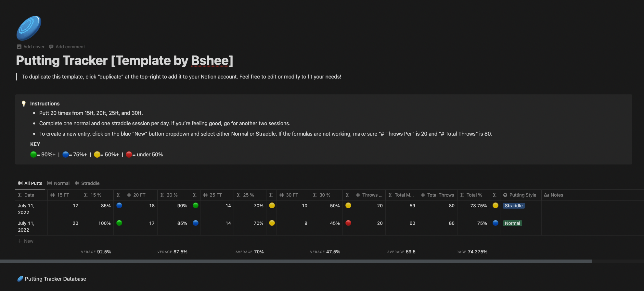This screenshot has width=644, height=291.
Task: Click the green 90%+ circle in the KEY
Action: coord(33,154)
